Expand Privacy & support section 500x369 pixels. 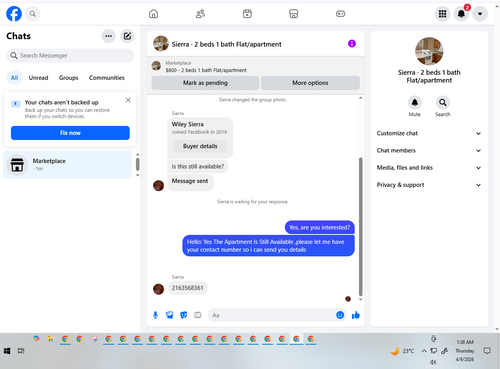(x=429, y=185)
